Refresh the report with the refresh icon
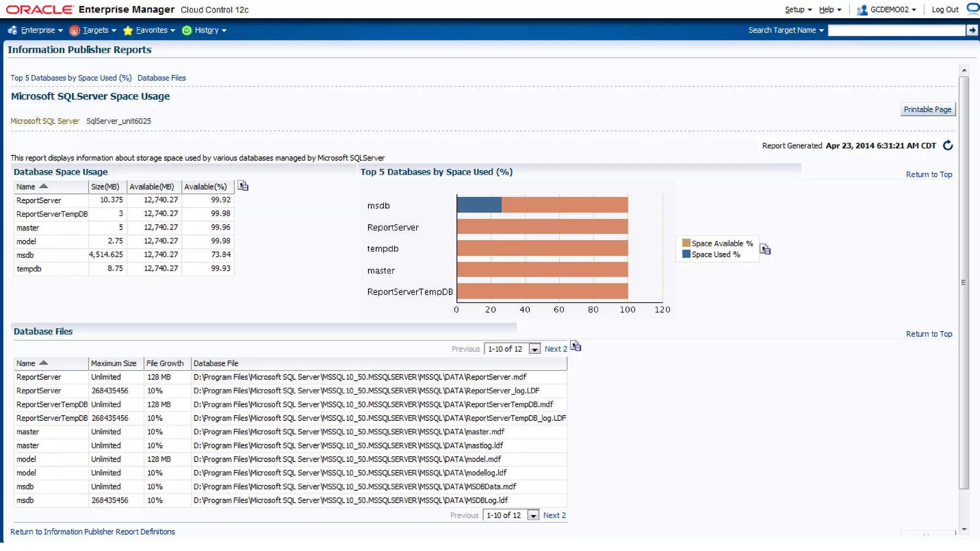 click(x=947, y=145)
